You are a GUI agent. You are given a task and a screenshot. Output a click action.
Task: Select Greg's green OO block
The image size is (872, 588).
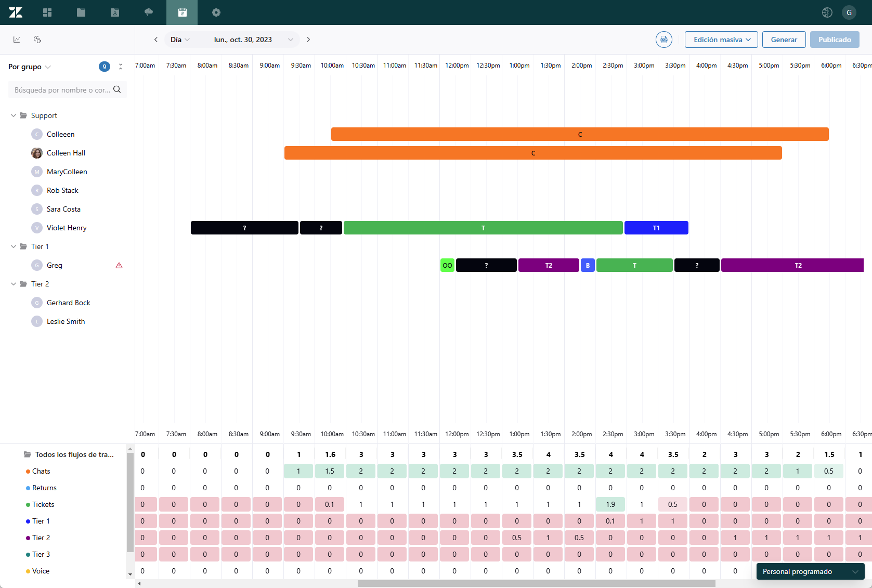(x=447, y=265)
